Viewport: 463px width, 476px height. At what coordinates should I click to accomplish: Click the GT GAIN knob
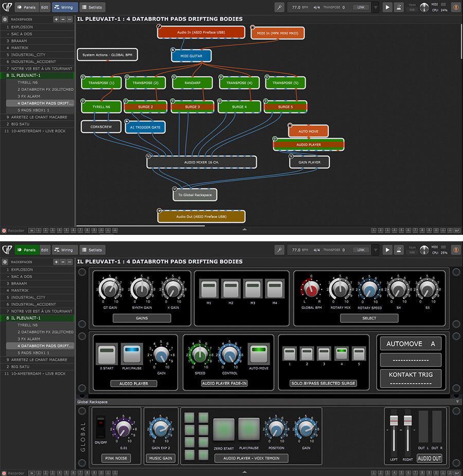(x=110, y=289)
